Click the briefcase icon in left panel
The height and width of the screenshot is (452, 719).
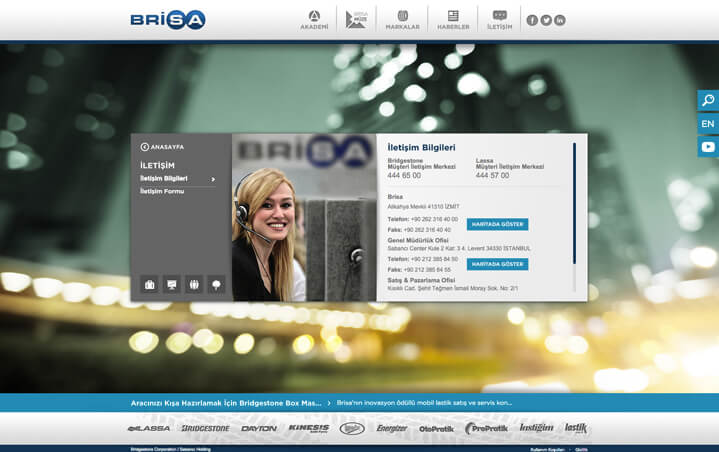pos(149,284)
